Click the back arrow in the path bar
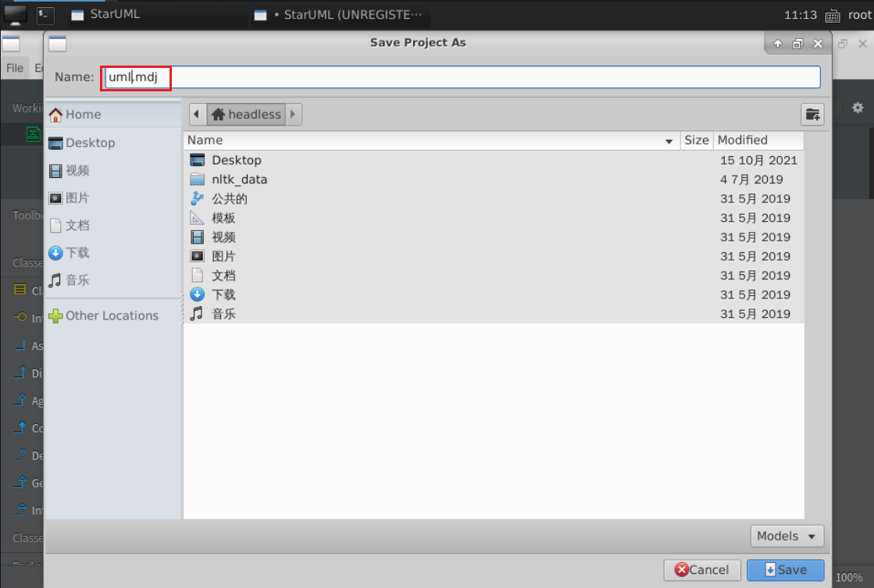Viewport: 874px width, 588px height. tap(198, 114)
